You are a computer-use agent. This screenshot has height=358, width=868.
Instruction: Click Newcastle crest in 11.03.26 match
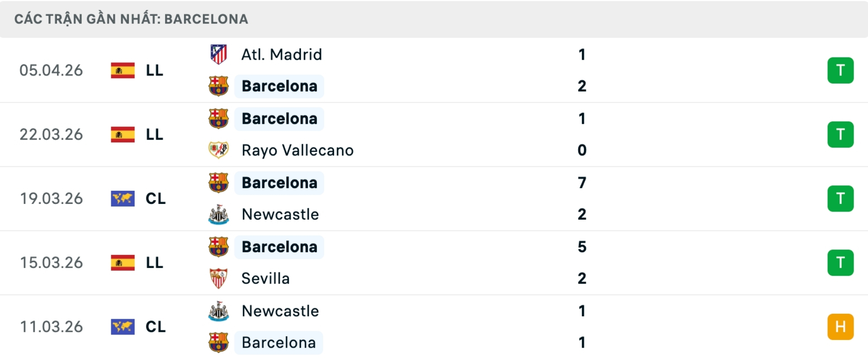coord(218,311)
